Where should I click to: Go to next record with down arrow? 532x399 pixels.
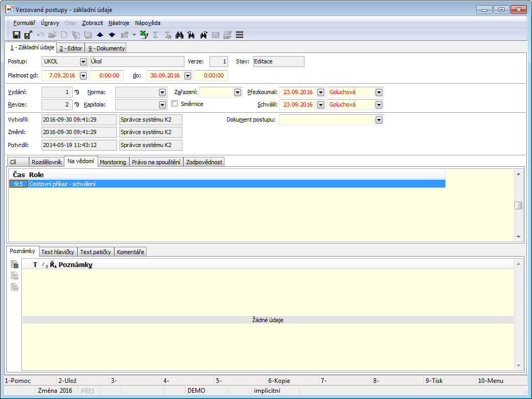tap(112, 35)
